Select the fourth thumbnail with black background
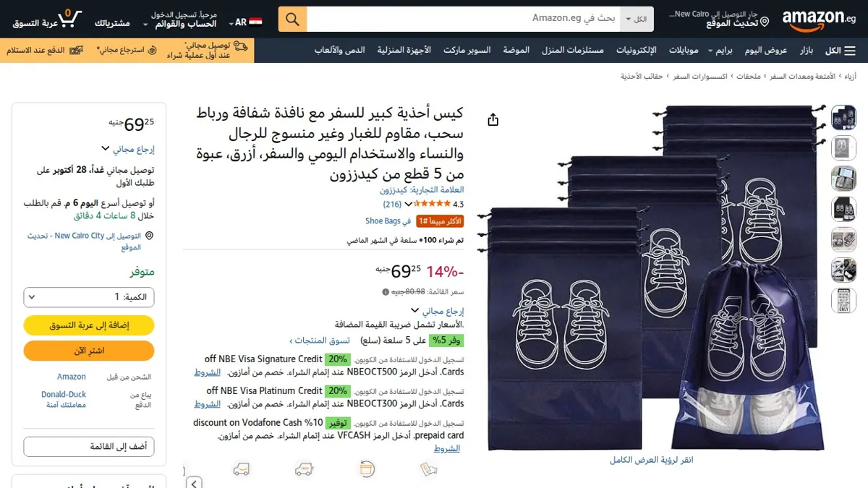 [x=843, y=208]
